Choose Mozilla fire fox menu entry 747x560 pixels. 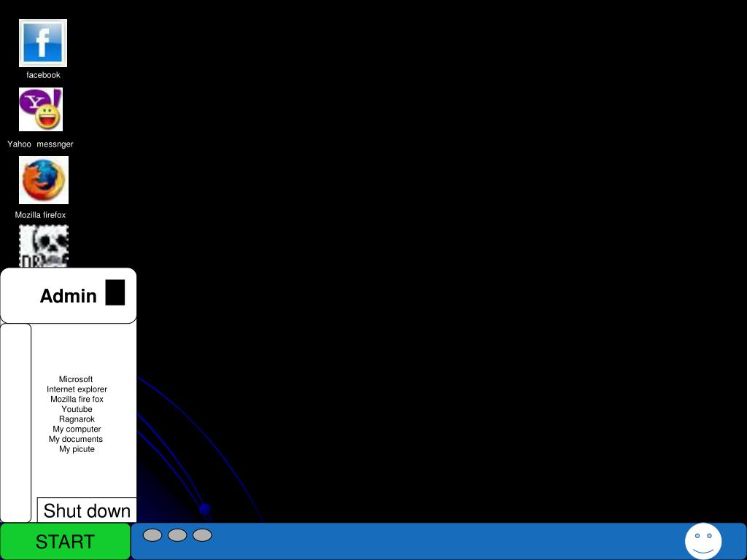[77, 399]
